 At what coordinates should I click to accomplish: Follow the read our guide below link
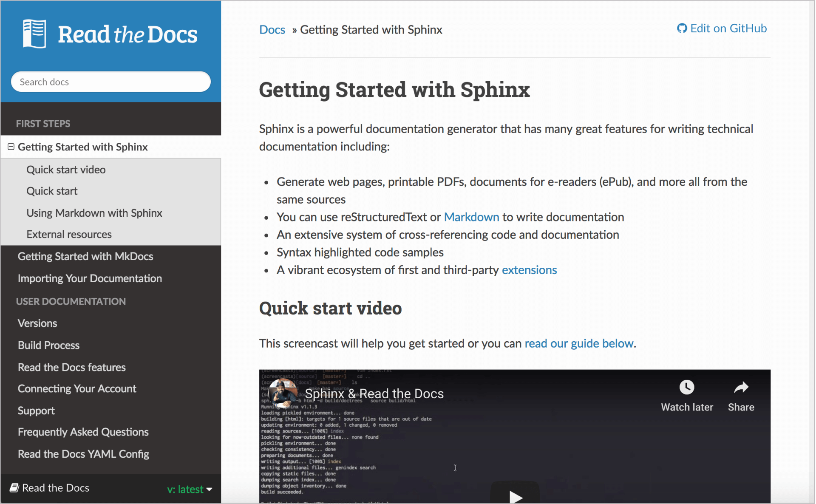(x=579, y=343)
